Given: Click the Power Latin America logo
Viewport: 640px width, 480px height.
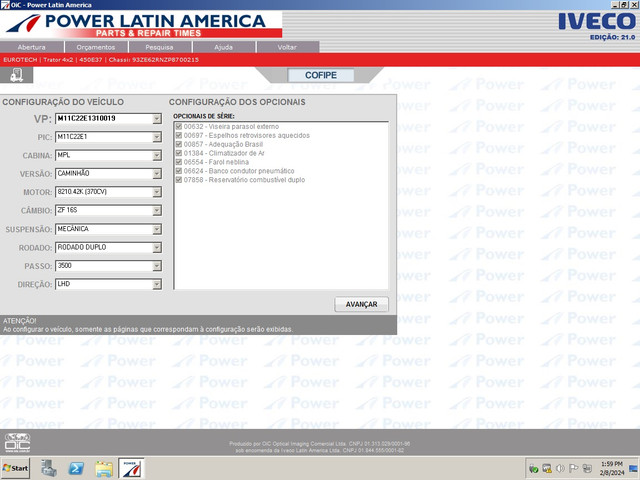Looking at the screenshot, I should (141, 25).
